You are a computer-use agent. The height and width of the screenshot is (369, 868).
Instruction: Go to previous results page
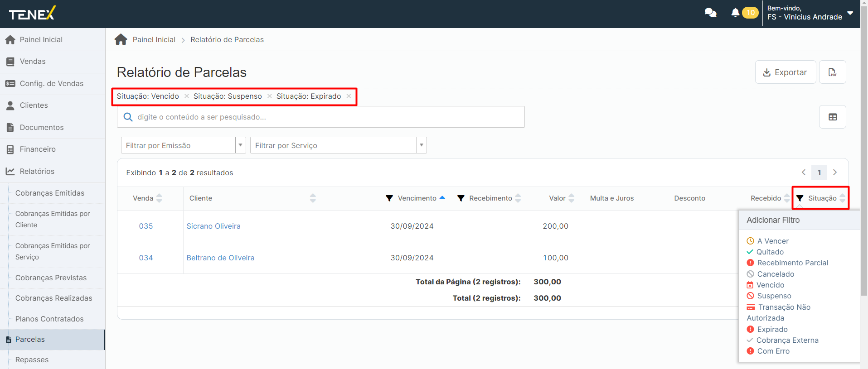point(804,173)
